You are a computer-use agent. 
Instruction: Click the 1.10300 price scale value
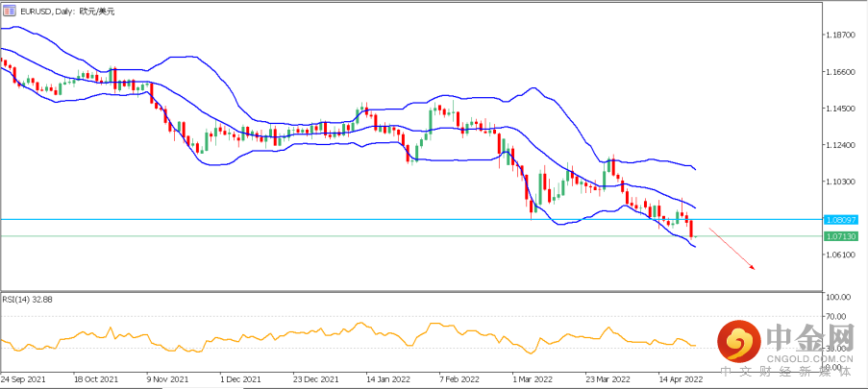tap(841, 182)
